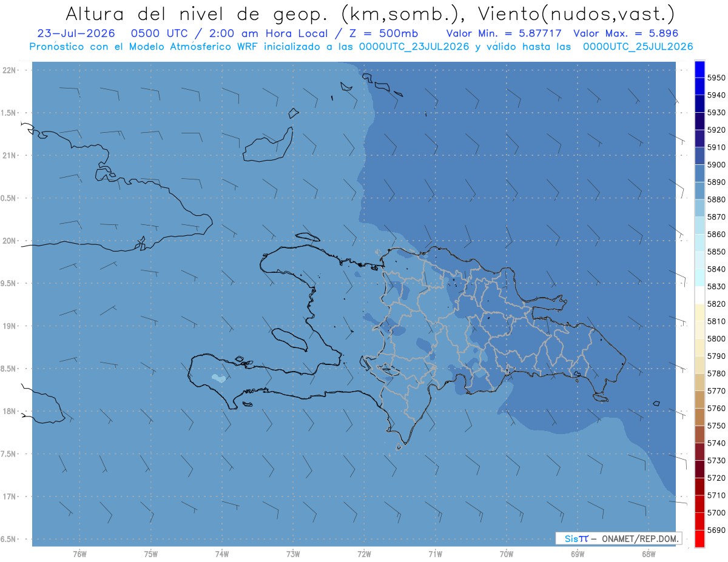Click the "5690" colorbar label

(716, 530)
